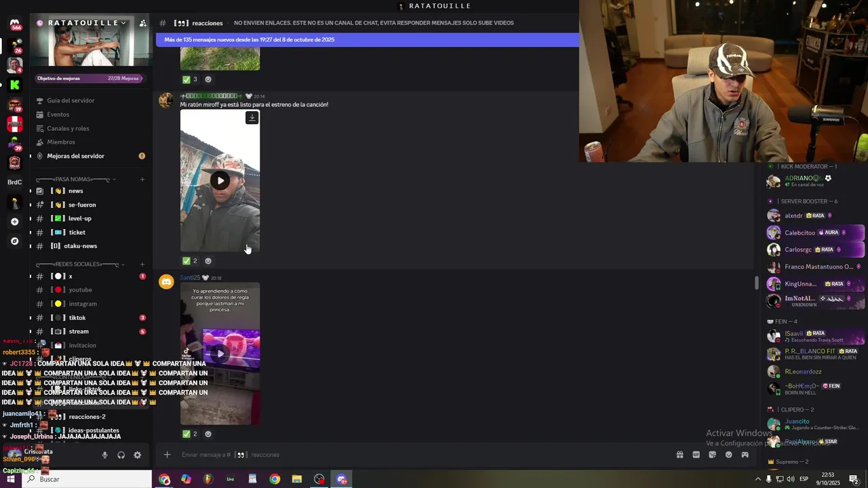This screenshot has height=488, width=868.
Task: Toggle checkmark reaction under miroff video
Action: pos(189,261)
